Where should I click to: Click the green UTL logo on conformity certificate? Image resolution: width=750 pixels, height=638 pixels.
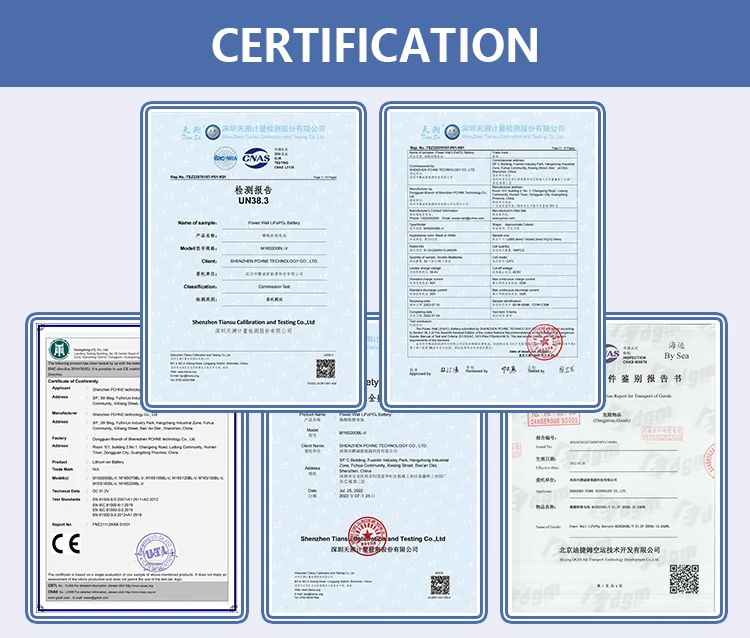pos(60,350)
